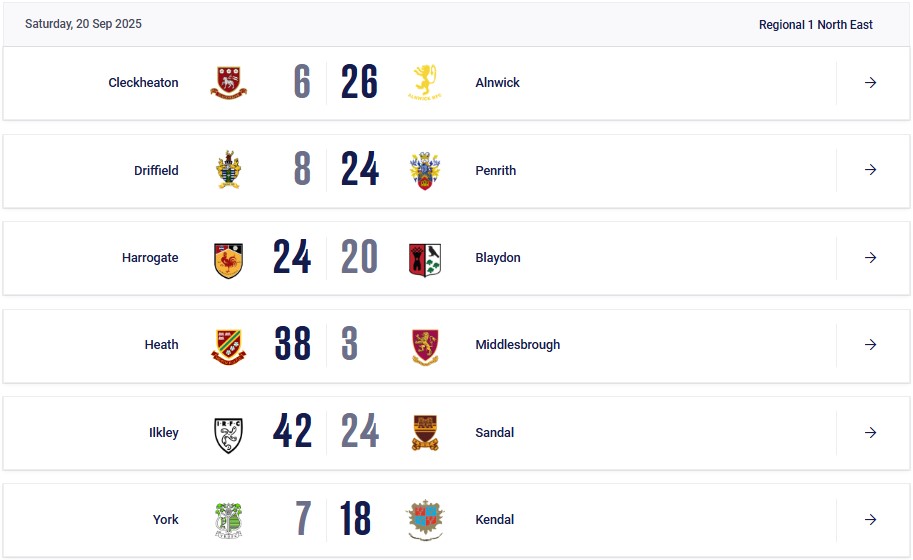Screen dimensions: 913x560
Task: Click the Blaydon club crest
Action: (x=424, y=260)
